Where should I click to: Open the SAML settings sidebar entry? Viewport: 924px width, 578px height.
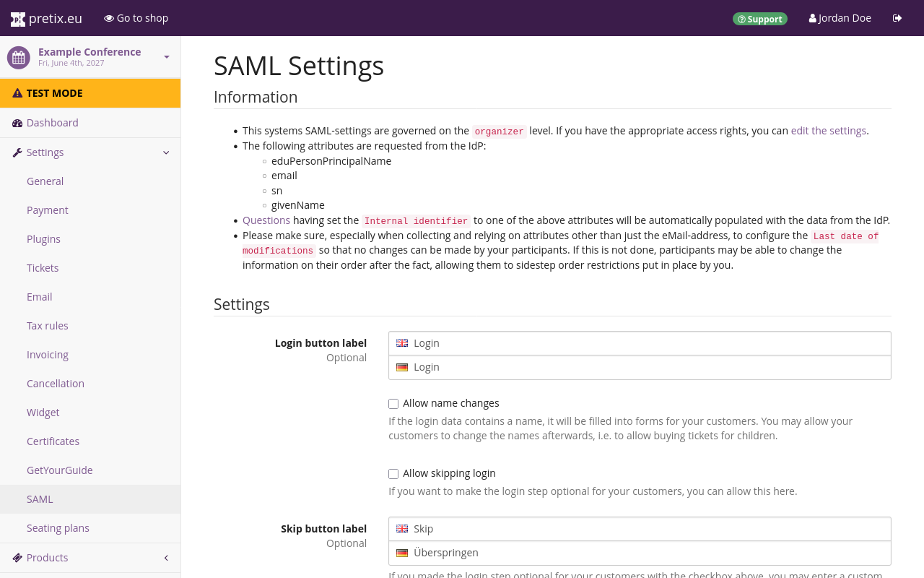click(x=40, y=499)
